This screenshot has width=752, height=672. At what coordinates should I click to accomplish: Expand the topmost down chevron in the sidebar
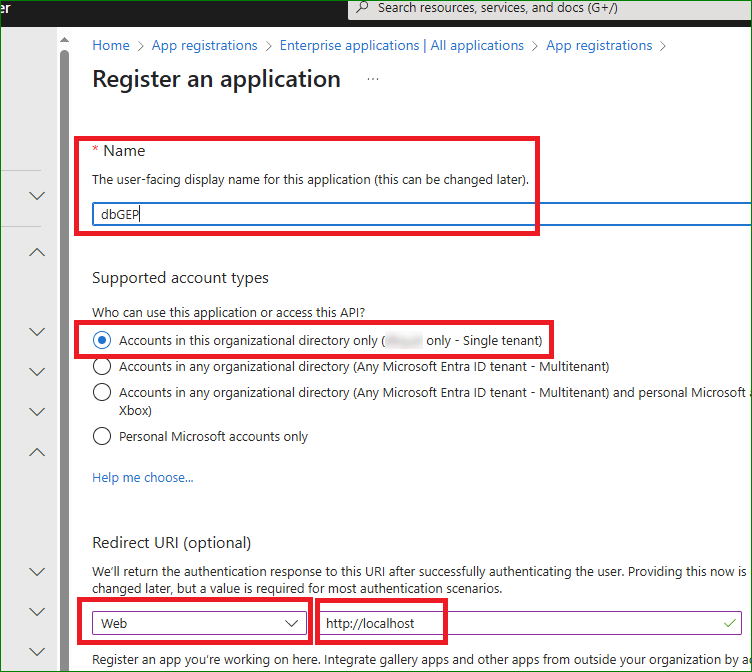[x=37, y=196]
